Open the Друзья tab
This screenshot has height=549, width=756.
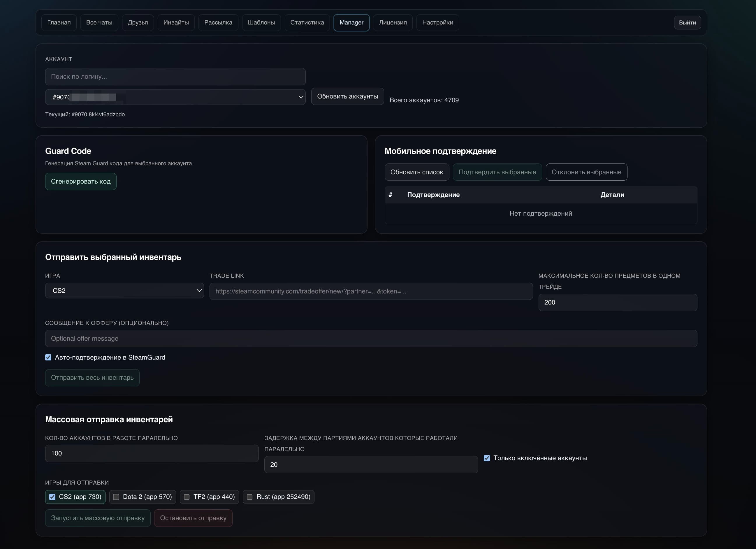(138, 23)
